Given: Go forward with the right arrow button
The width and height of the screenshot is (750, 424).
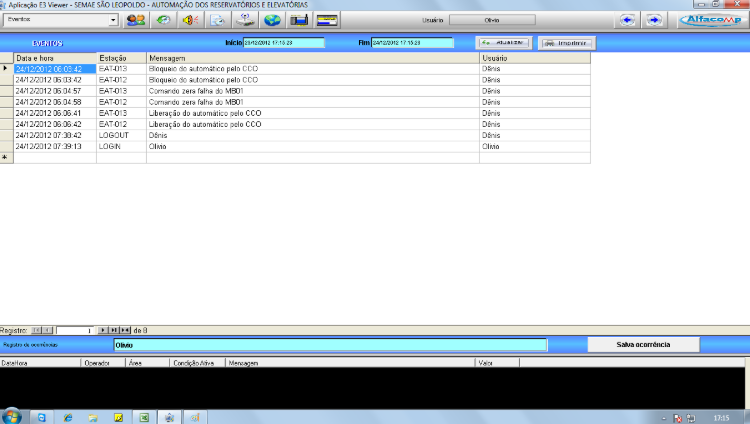Looking at the screenshot, I should (x=654, y=20).
